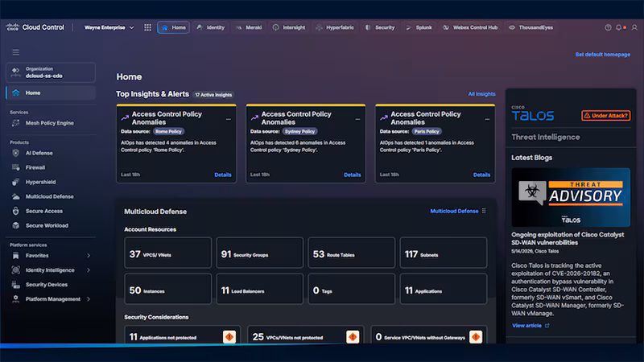Click the Multicloud Defense cloud icon
The image size is (644, 362).
click(15, 196)
